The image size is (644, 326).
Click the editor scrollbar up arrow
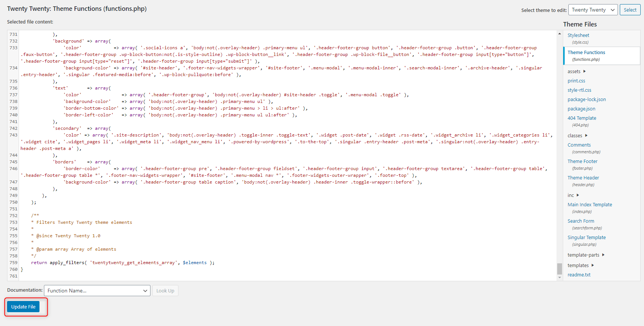coord(559,34)
